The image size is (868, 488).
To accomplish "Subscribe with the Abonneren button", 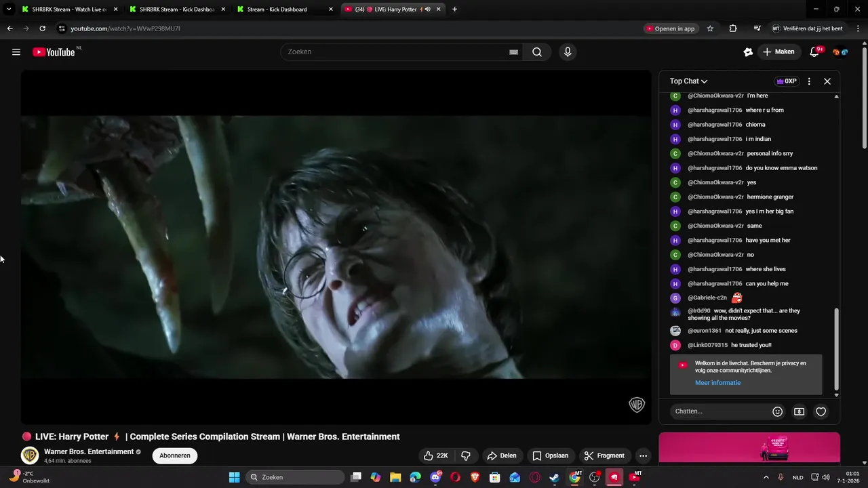I will click(x=175, y=455).
